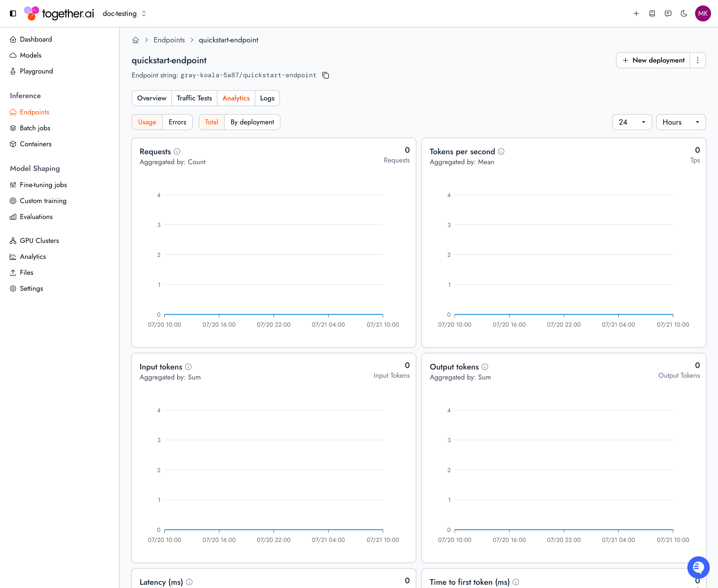This screenshot has width=718, height=588.
Task: Toggle dark mode moon icon
Action: (x=684, y=13)
